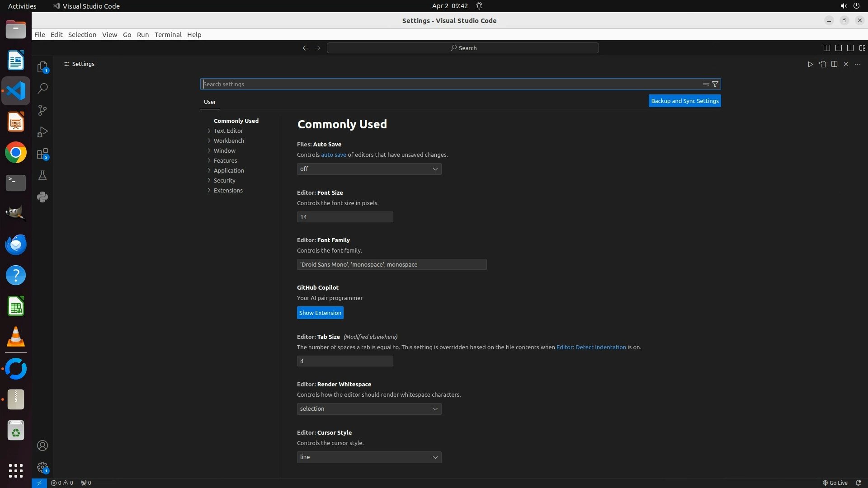
Task: Open the Render Whitespace dropdown
Action: tap(369, 409)
